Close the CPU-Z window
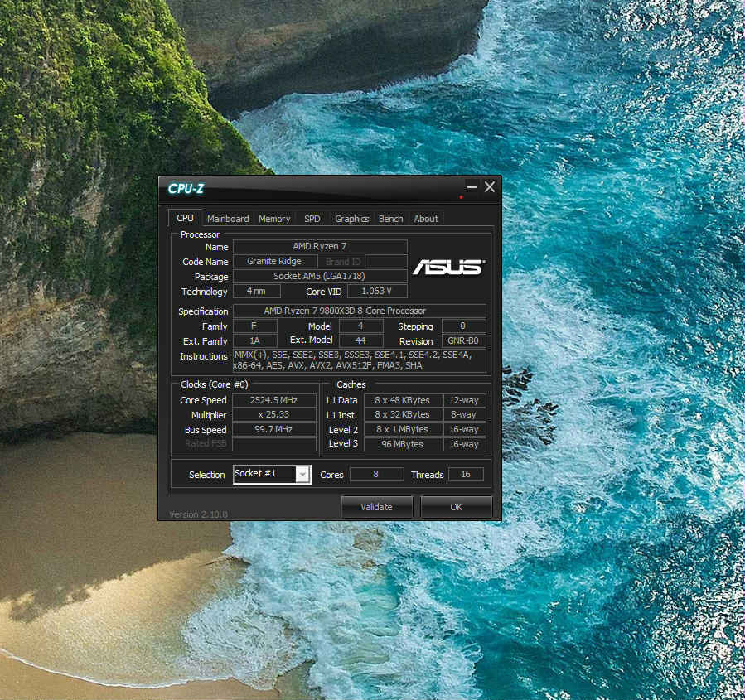745x700 pixels. pos(490,187)
